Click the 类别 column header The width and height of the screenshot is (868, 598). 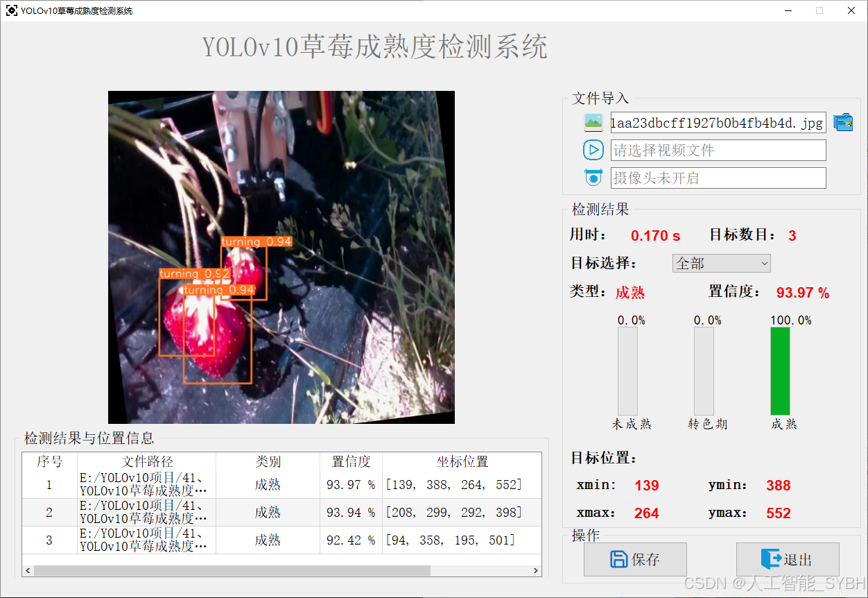(268, 461)
